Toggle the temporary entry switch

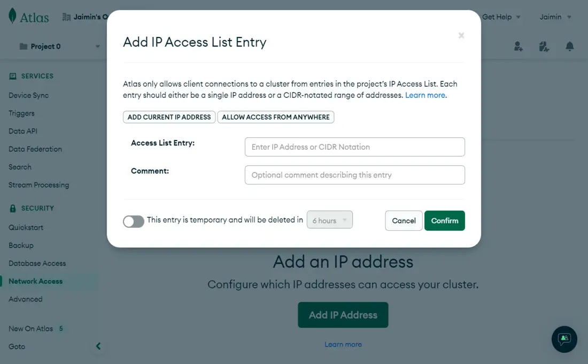click(134, 221)
